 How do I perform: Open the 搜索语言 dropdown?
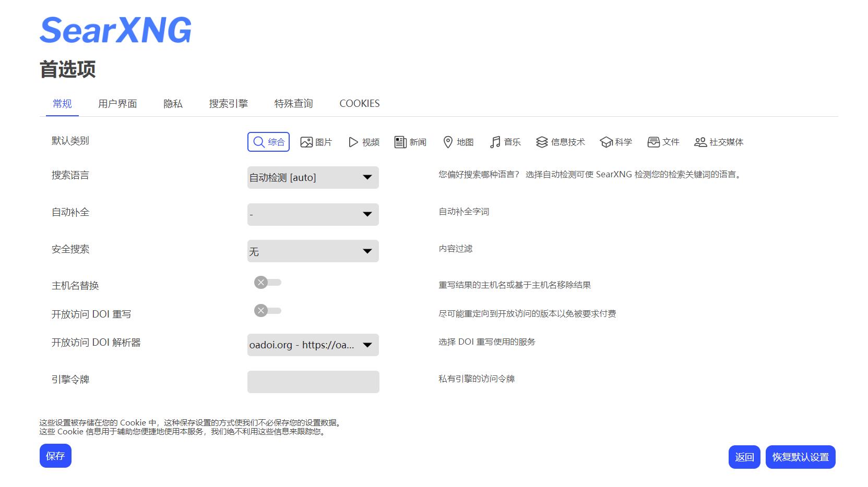[313, 177]
